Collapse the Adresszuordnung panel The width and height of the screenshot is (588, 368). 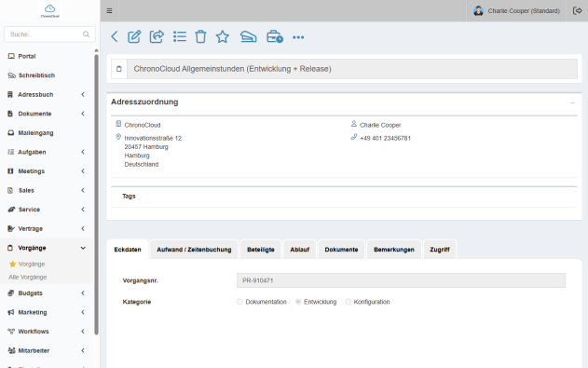coord(572,102)
